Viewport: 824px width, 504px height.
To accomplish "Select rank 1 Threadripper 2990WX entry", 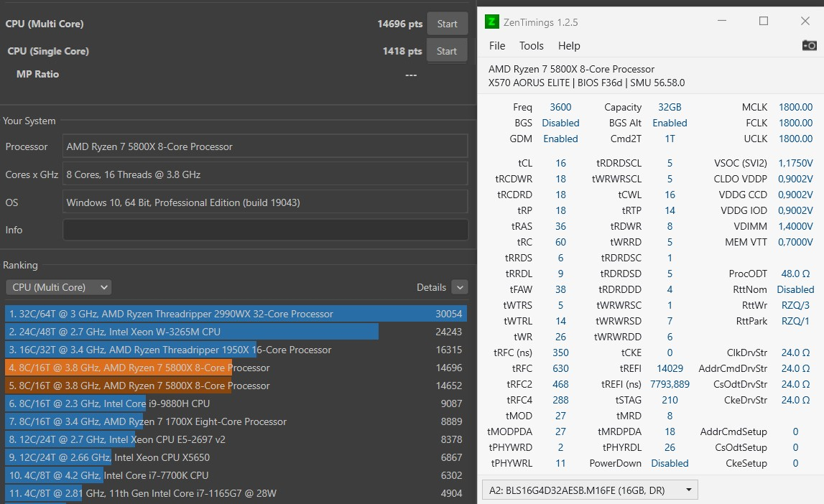I will 236,314.
